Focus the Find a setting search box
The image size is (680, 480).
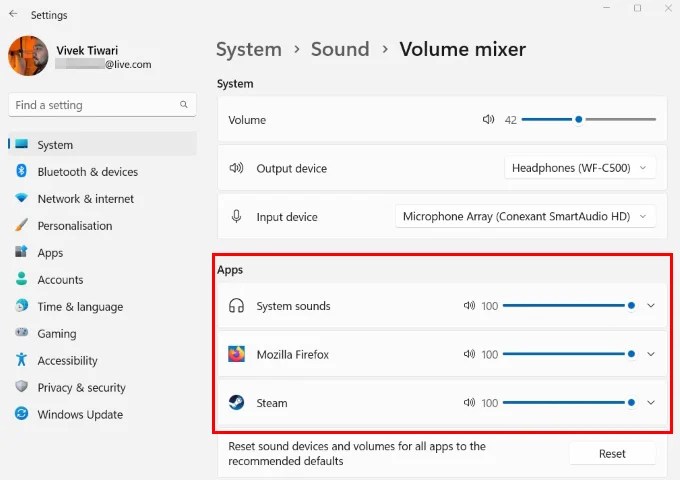pos(102,105)
